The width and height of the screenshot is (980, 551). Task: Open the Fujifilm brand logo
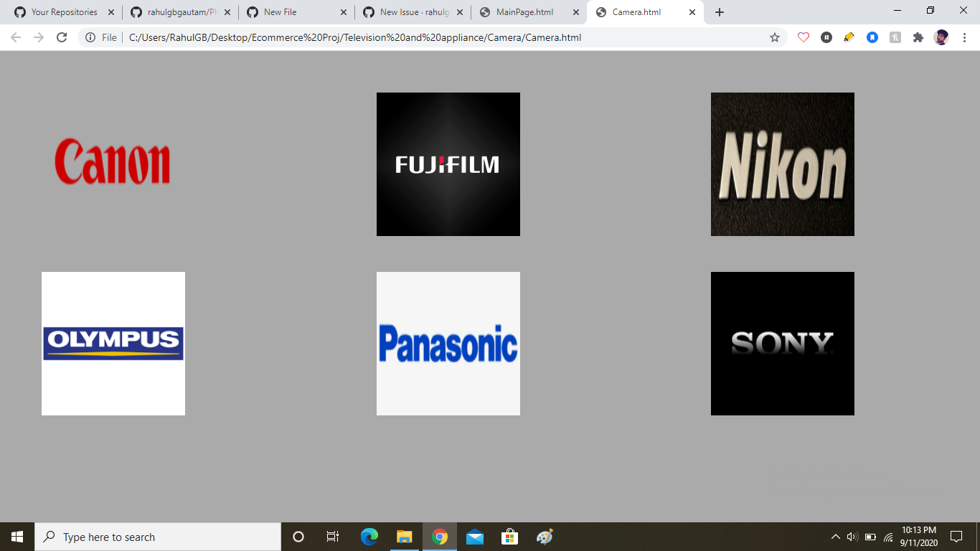coord(448,164)
